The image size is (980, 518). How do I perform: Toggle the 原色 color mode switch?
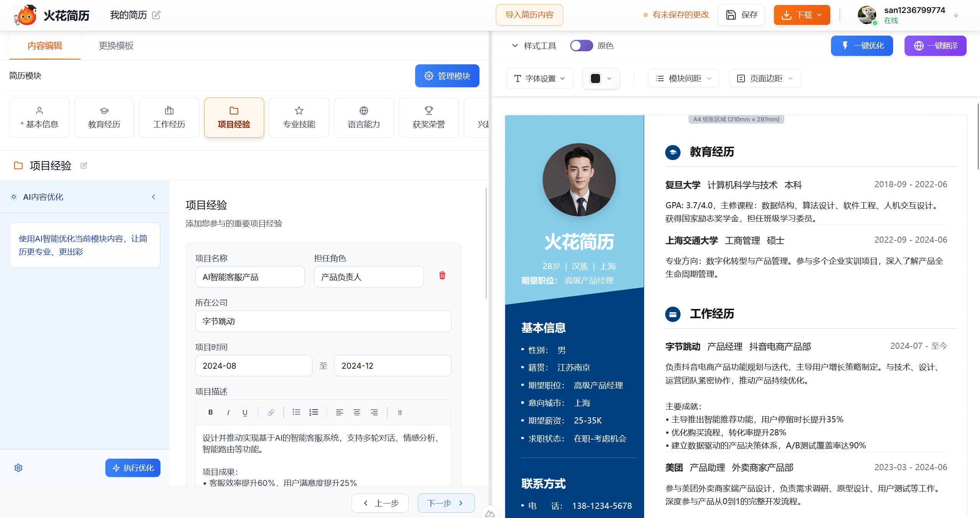click(581, 45)
